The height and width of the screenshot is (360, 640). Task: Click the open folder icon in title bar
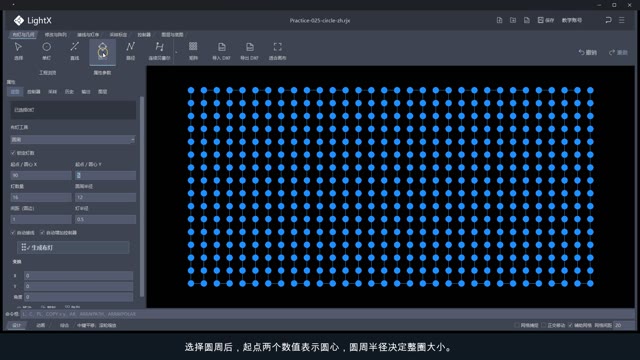pos(513,20)
